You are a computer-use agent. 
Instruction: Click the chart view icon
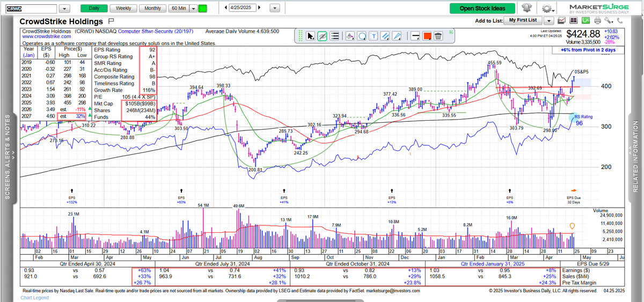[x=561, y=20]
